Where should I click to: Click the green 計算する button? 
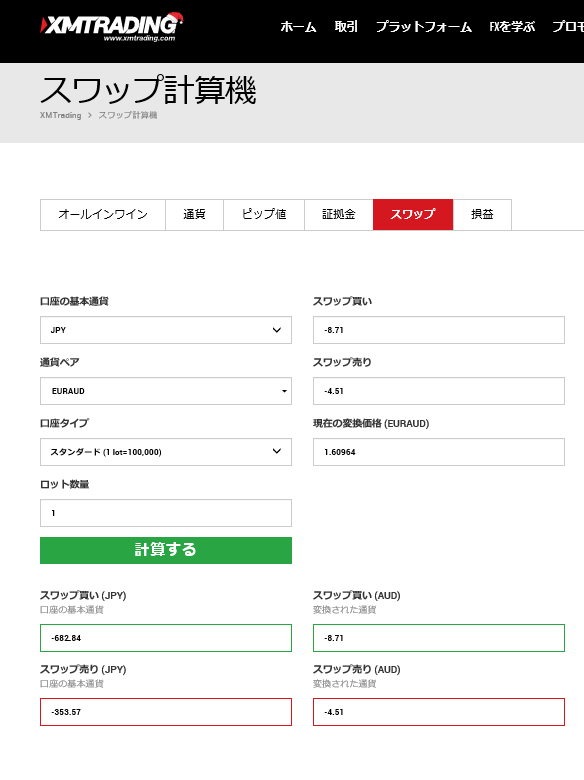(166, 550)
